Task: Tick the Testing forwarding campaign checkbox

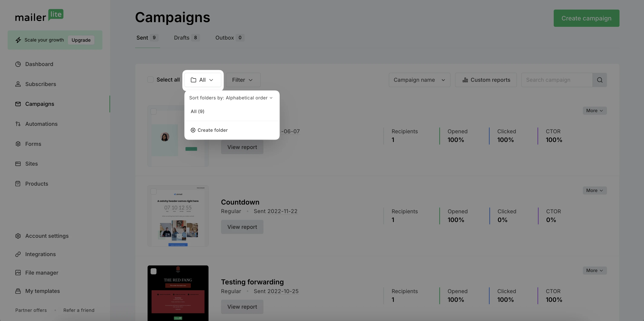Action: [154, 271]
